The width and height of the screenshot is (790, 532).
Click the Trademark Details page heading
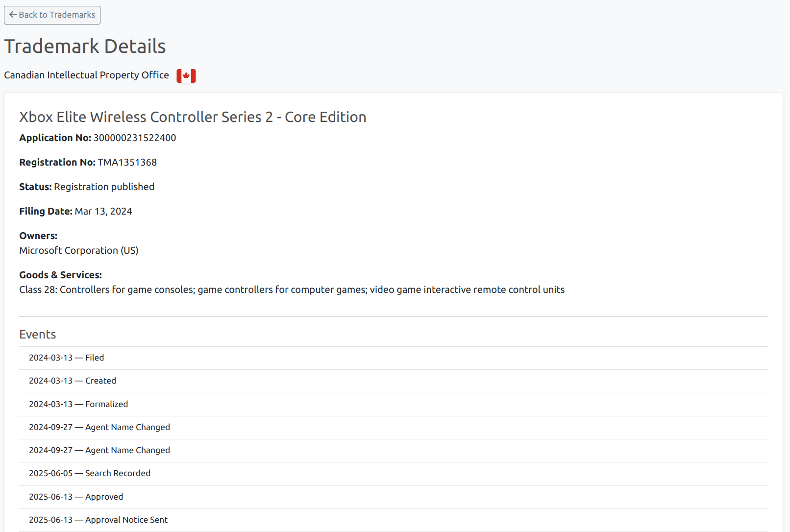coord(85,47)
